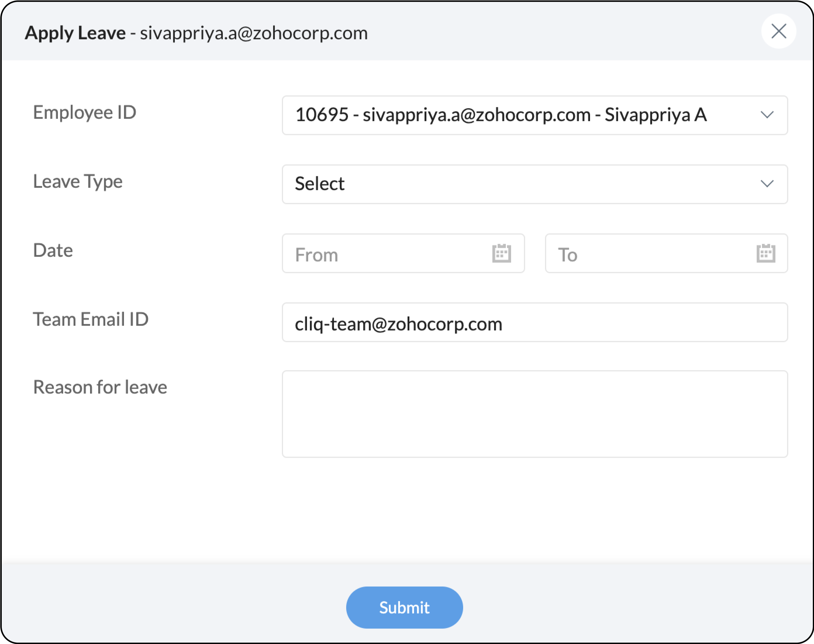This screenshot has width=814, height=644.
Task: Click the Leave Type label
Action: click(x=78, y=182)
